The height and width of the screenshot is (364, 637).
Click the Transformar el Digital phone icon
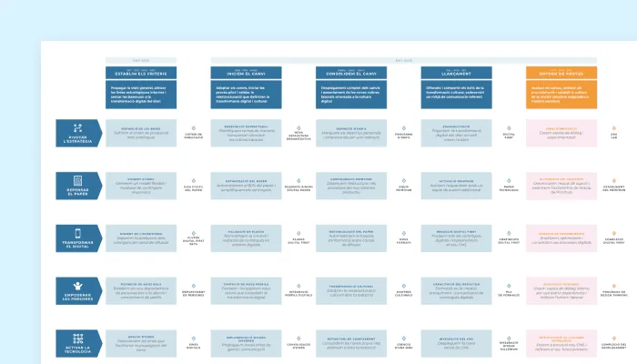tap(77, 233)
